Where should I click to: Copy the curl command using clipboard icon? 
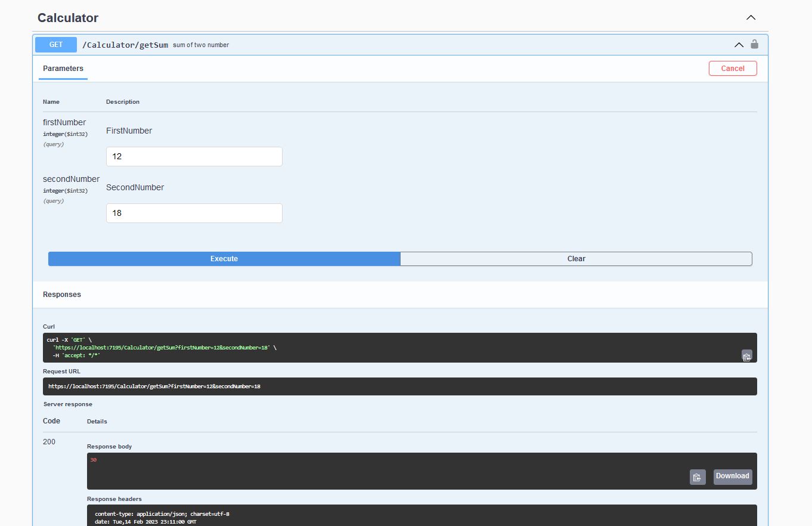click(746, 355)
